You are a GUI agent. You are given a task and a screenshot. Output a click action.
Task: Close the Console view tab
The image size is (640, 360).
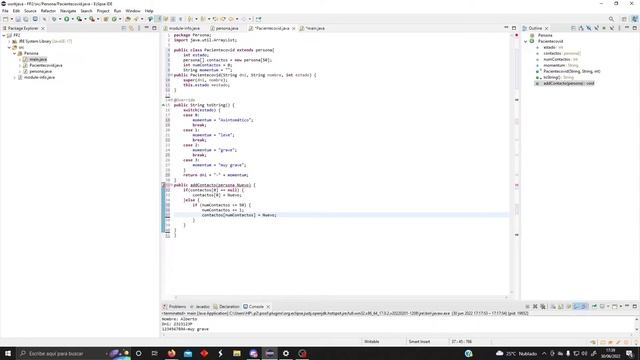(268, 307)
